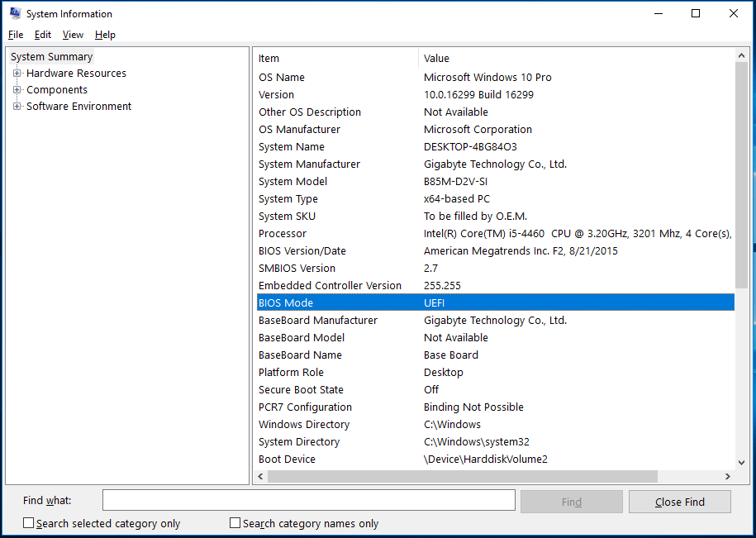
Task: Select the PCR7 Configuration row
Action: [495, 407]
